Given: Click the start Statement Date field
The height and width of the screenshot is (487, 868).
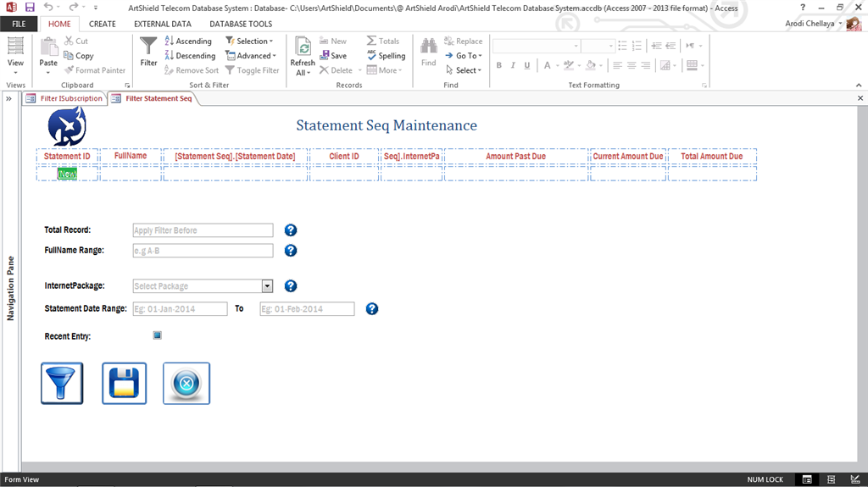Looking at the screenshot, I should coord(180,309).
